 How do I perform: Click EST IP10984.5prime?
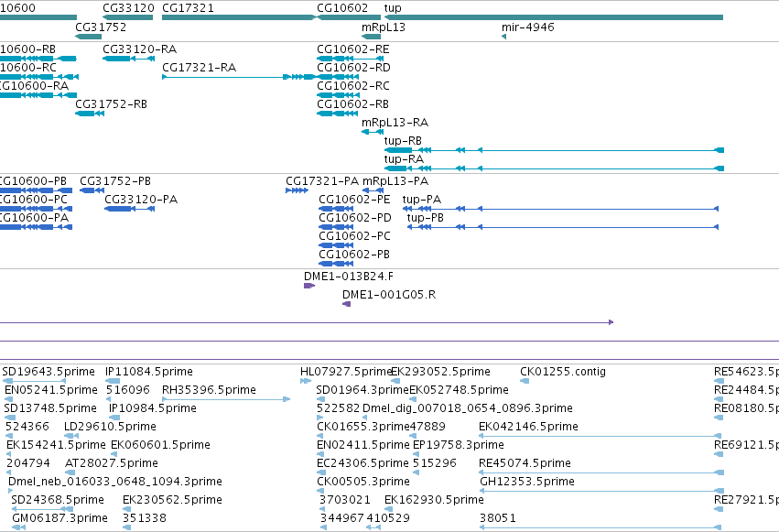click(x=153, y=408)
